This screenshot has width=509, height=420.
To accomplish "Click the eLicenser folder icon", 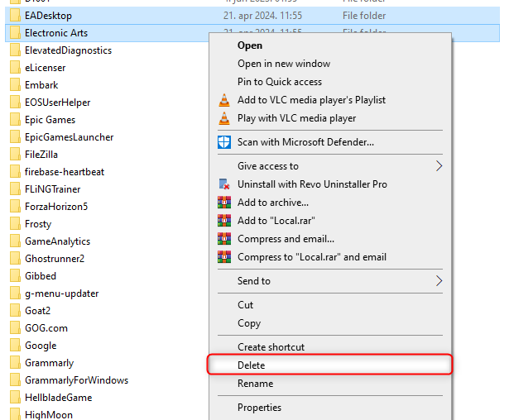I will 15,68.
